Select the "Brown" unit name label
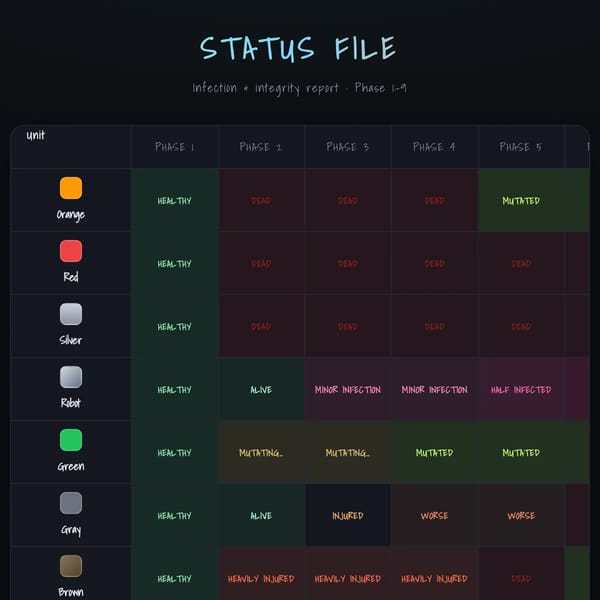 71,592
